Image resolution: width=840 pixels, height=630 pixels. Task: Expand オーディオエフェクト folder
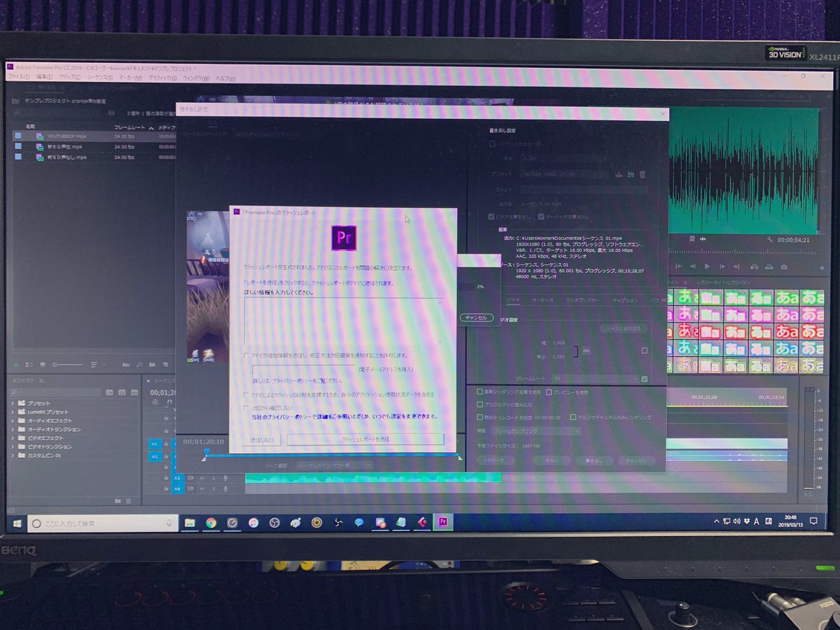coord(13,421)
